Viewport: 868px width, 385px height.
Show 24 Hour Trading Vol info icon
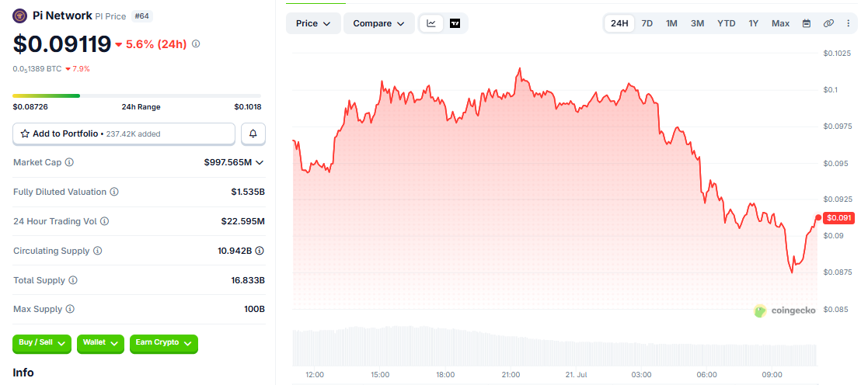[x=104, y=221]
